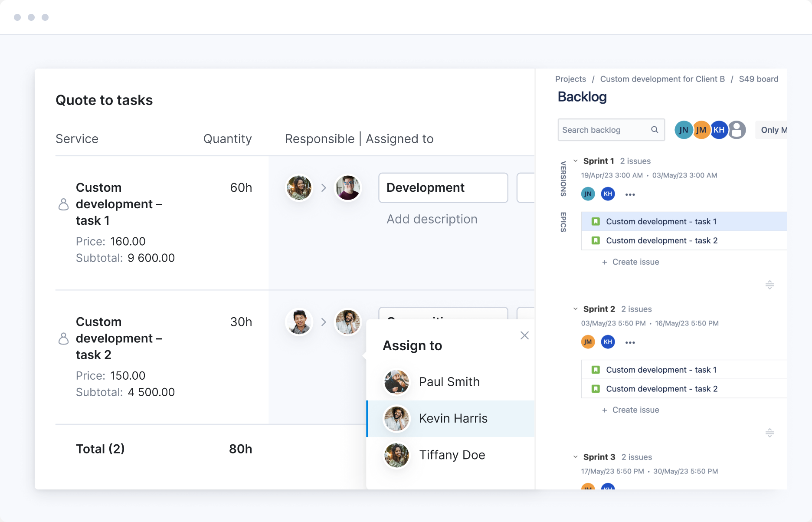
Task: Click the KH avatar in Sprint 2
Action: coord(608,342)
